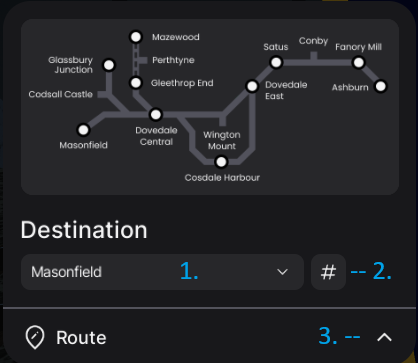Open the Masonfield destination dropdown
This screenshot has width=418, height=363.
point(162,272)
